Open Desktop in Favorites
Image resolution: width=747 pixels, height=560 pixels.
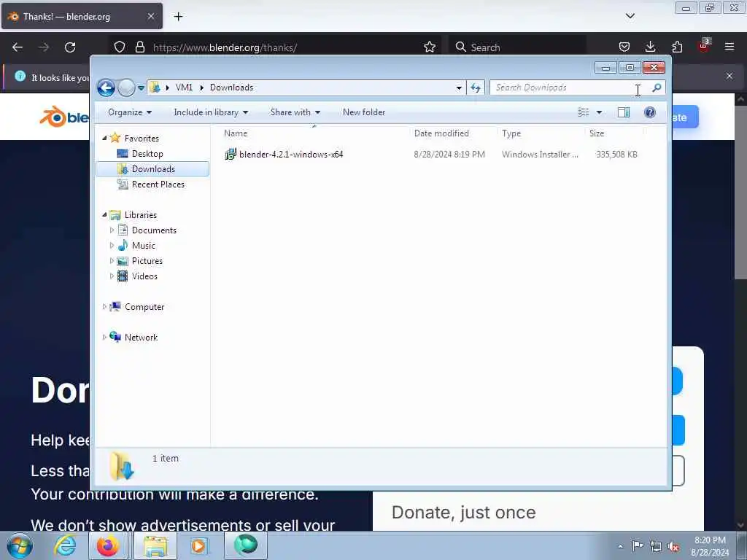tap(147, 154)
